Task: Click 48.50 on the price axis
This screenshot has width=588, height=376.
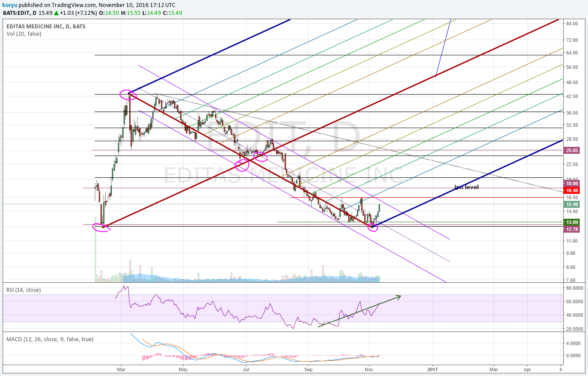Action: (x=573, y=82)
